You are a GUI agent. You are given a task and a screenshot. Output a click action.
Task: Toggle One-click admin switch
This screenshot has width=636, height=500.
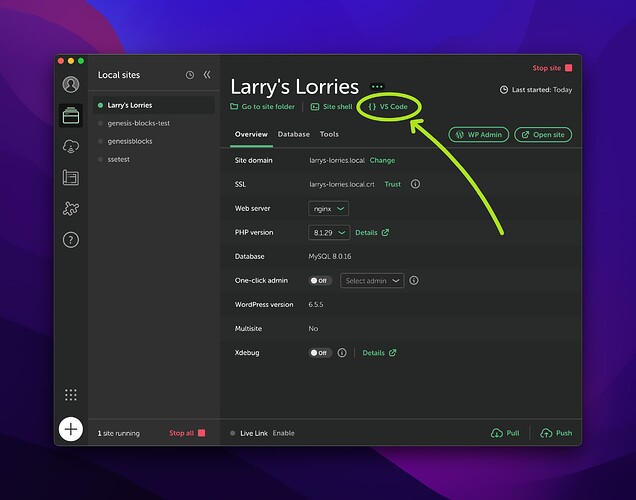320,281
